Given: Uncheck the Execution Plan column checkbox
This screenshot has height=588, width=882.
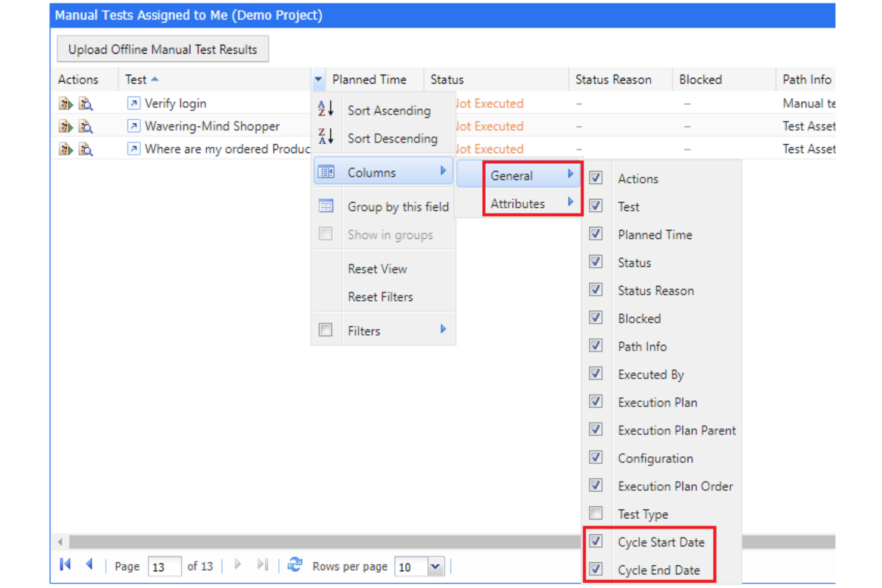Looking at the screenshot, I should [x=595, y=402].
